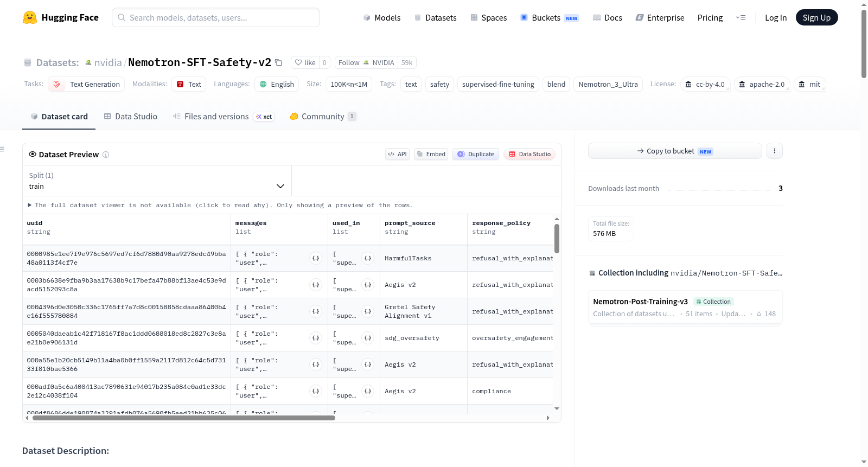
Task: Focus the Search models, datasets, users field
Action: (x=216, y=17)
